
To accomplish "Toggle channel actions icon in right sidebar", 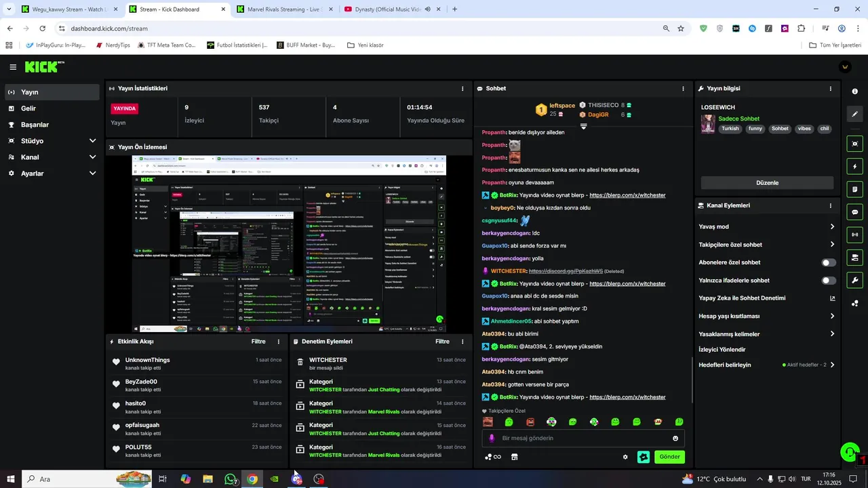I will pos(854,258).
